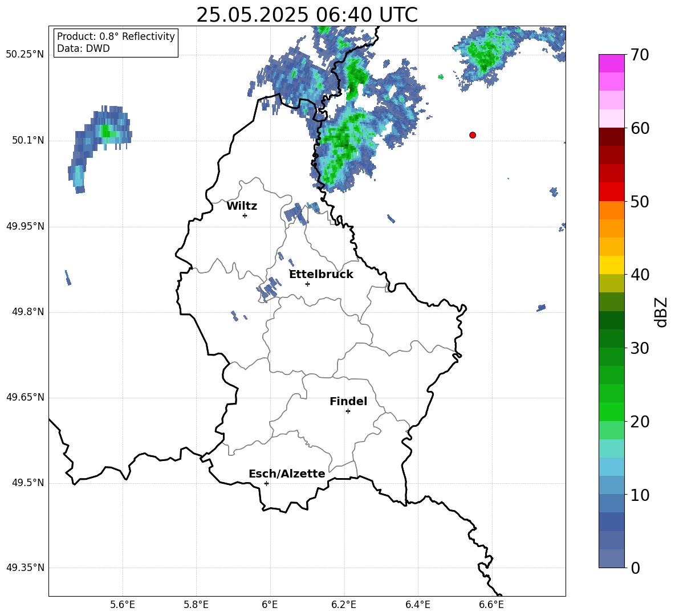
Task: Click the dark red colorbar segment below 60
Action: click(611, 137)
